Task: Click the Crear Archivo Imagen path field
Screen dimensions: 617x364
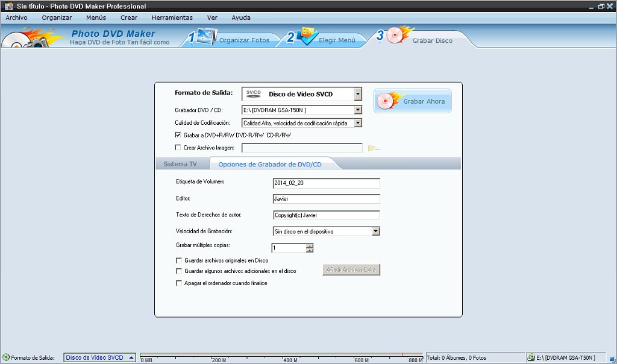Action: pos(302,148)
